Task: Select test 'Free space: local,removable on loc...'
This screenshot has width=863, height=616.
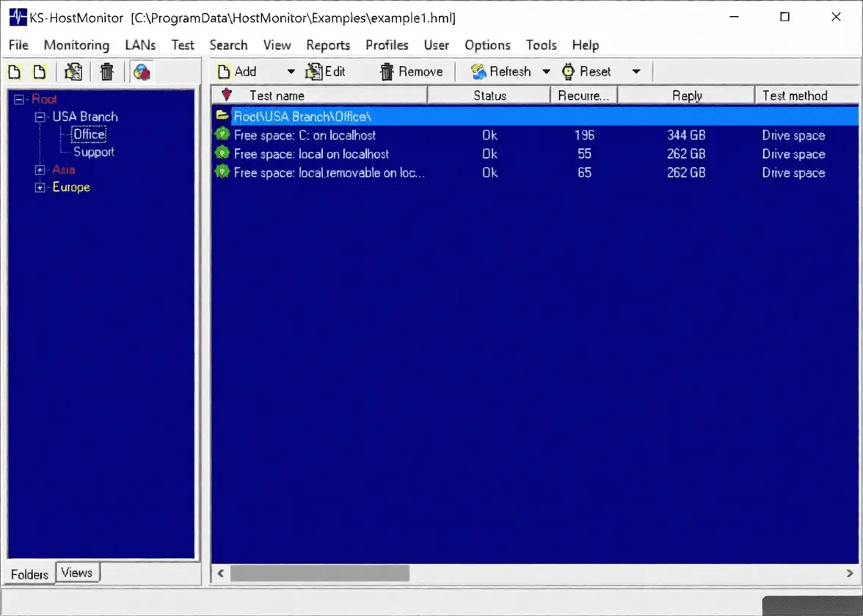Action: tap(329, 173)
